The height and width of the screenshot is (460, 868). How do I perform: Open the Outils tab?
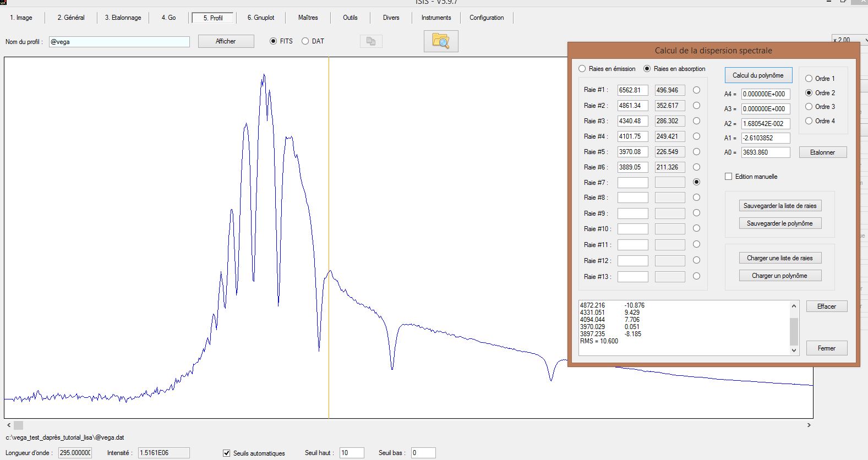pos(350,18)
